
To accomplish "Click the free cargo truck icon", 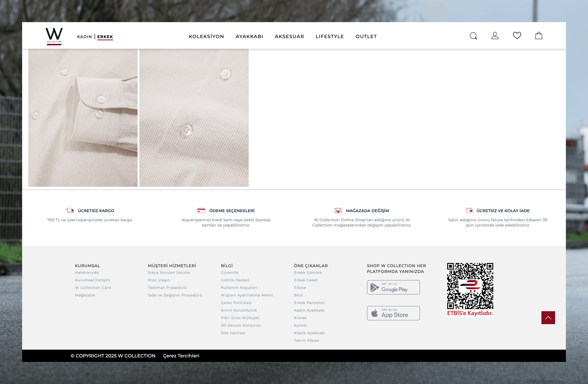I will pyautogui.click(x=70, y=211).
